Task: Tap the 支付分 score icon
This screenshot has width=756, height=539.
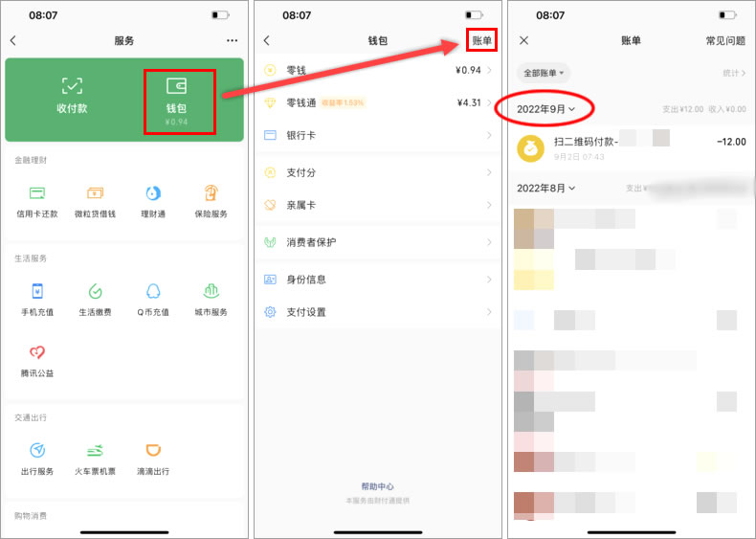Action: 270,172
